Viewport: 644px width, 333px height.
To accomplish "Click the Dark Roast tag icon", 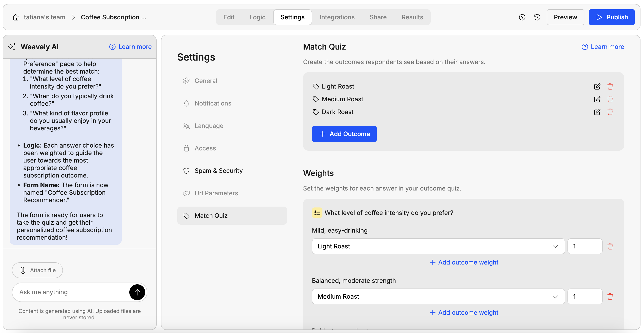I will 316,112.
